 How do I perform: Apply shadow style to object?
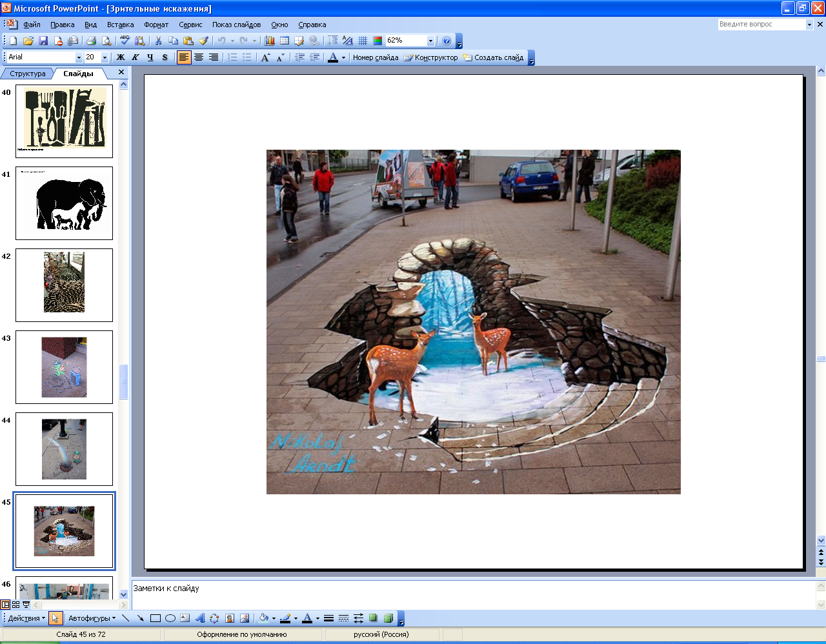373,618
